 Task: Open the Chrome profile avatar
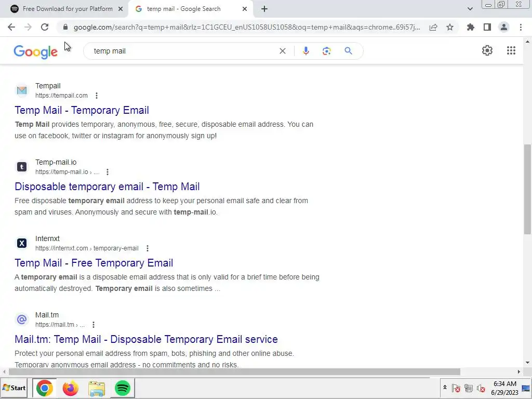pos(504,27)
